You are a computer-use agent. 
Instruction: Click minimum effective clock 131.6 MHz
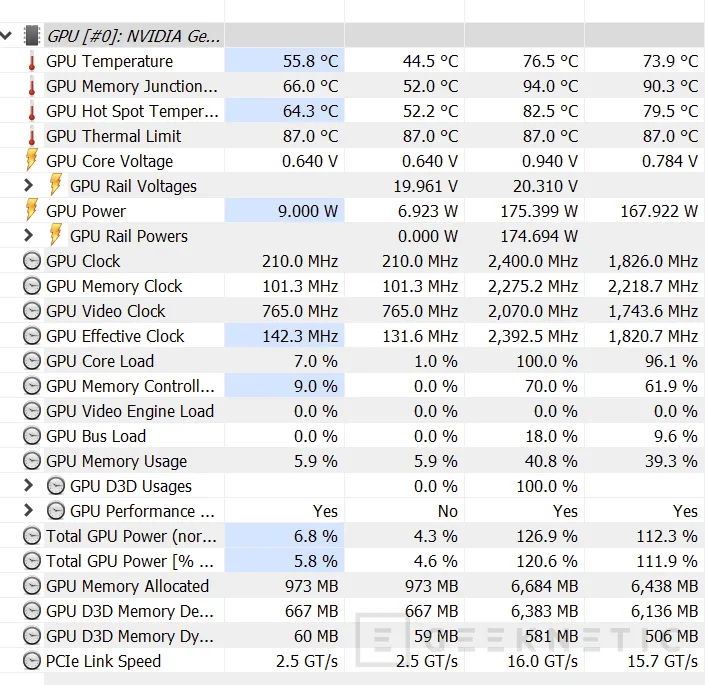click(420, 336)
